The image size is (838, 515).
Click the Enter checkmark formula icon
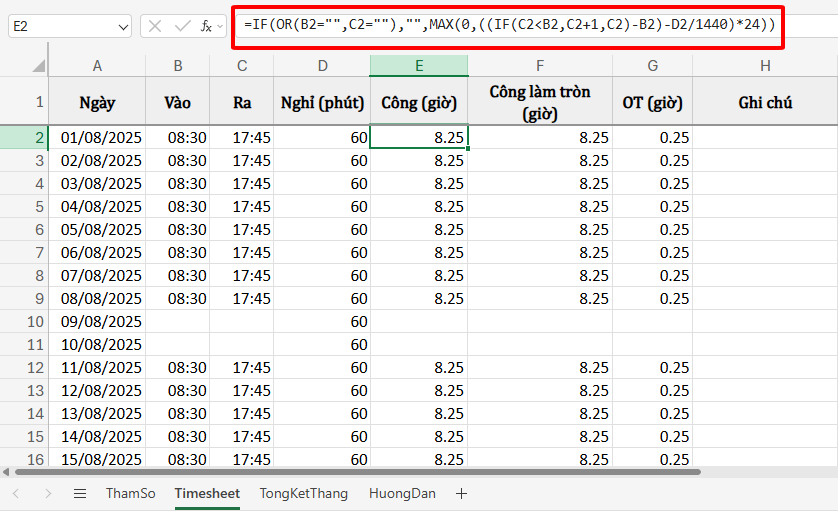point(181,27)
